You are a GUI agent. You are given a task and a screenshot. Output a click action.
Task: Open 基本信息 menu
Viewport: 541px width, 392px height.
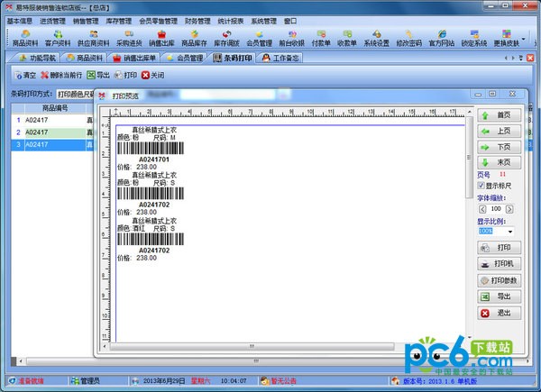tap(20, 22)
